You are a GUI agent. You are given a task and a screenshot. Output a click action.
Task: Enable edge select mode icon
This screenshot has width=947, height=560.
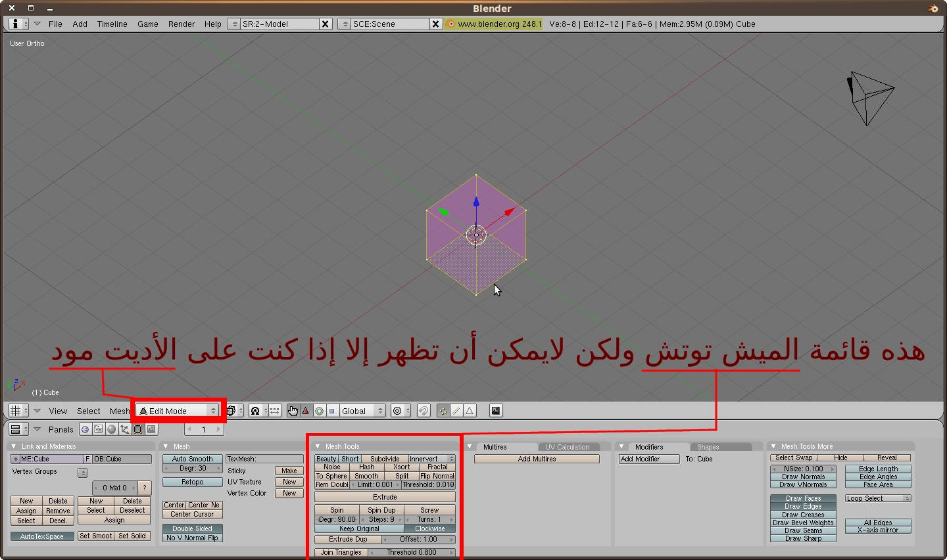(456, 411)
